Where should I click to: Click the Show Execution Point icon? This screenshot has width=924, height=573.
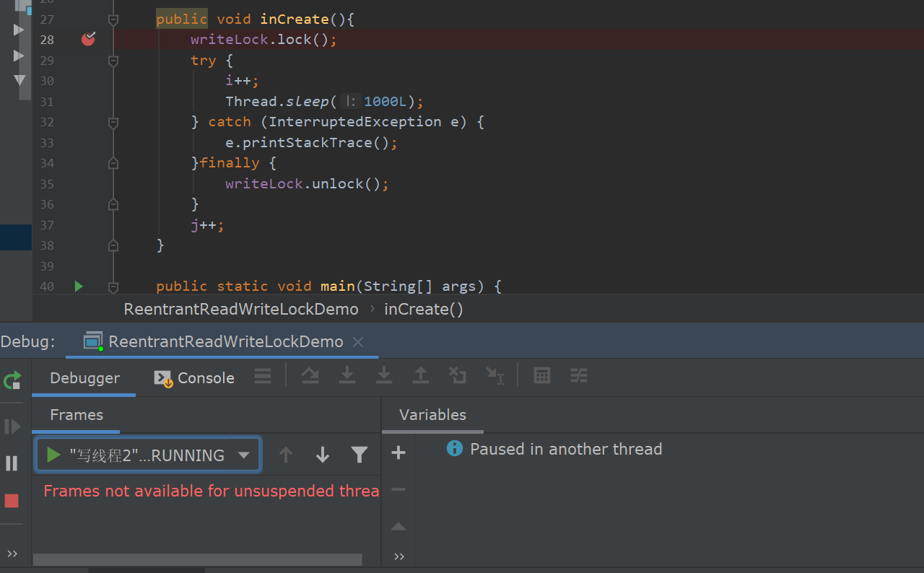pyautogui.click(x=263, y=375)
